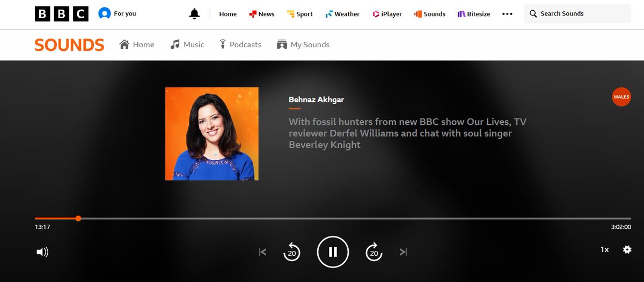Click the episode description about fossil hunters
Viewport: 644px width, 282px height.
(408, 133)
